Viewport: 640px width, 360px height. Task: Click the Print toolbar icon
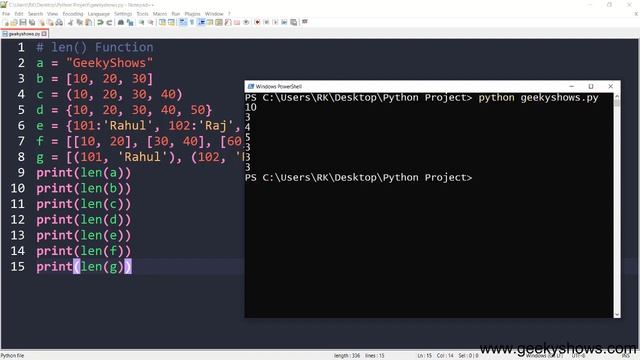point(59,22)
